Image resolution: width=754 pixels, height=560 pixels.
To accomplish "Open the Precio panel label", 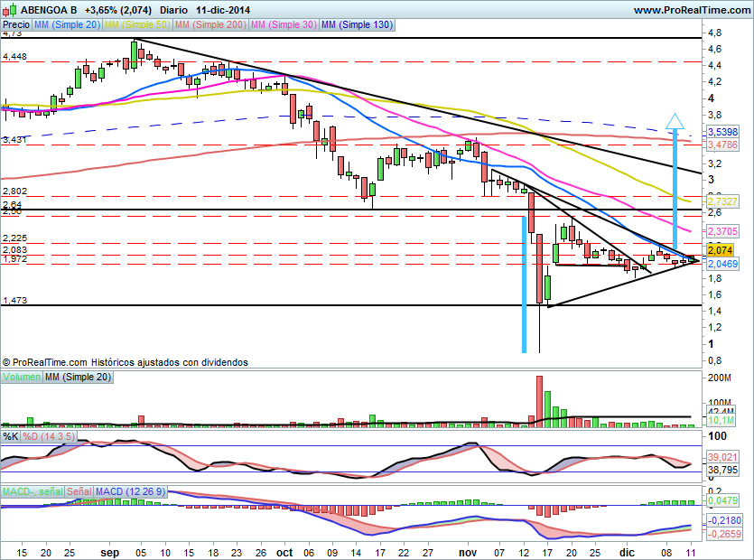I will 16,25.
